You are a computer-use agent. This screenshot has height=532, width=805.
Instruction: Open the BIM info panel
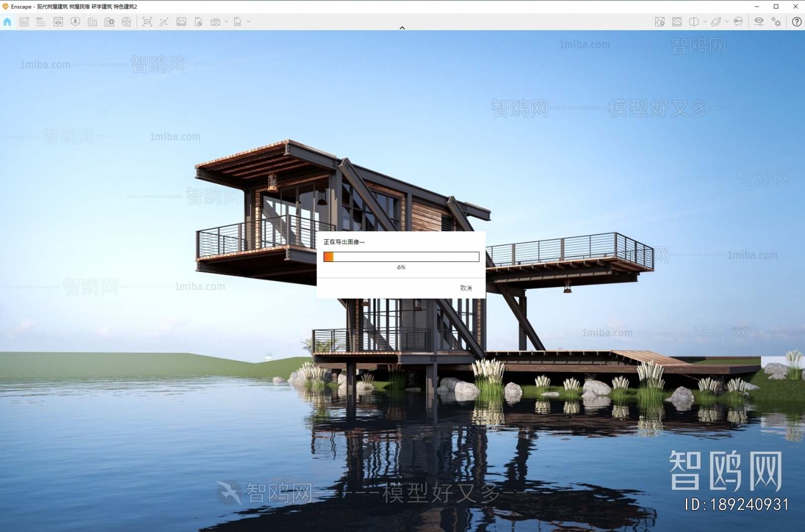pyautogui.click(x=41, y=22)
